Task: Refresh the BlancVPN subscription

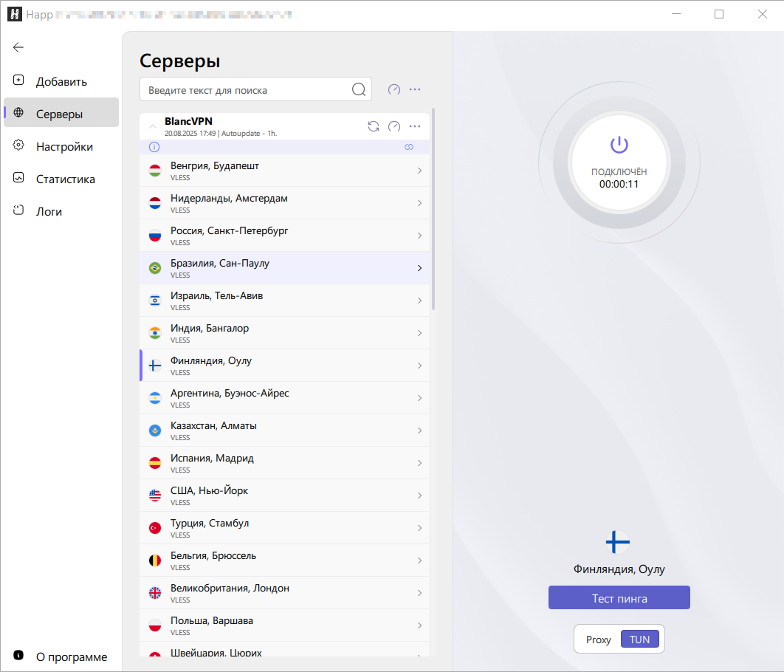Action: click(x=374, y=126)
